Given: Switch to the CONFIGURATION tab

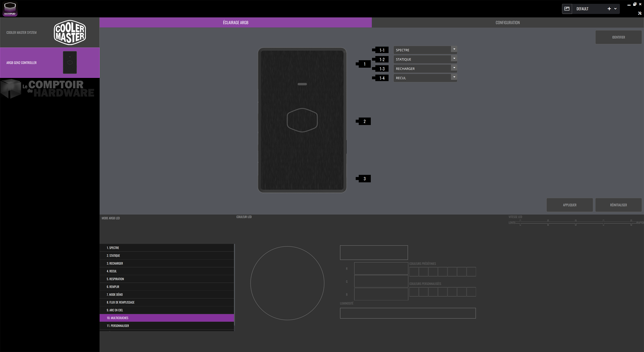Looking at the screenshot, I should (x=507, y=23).
